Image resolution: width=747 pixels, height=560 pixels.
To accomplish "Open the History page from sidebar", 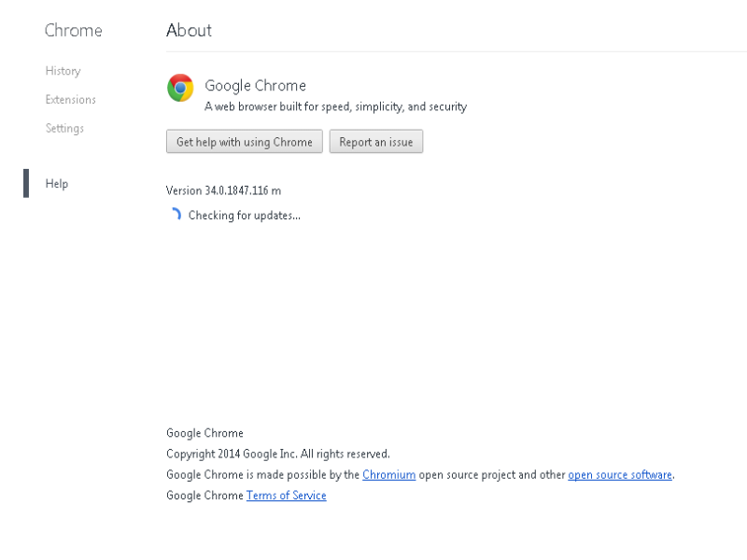I will pos(63,71).
